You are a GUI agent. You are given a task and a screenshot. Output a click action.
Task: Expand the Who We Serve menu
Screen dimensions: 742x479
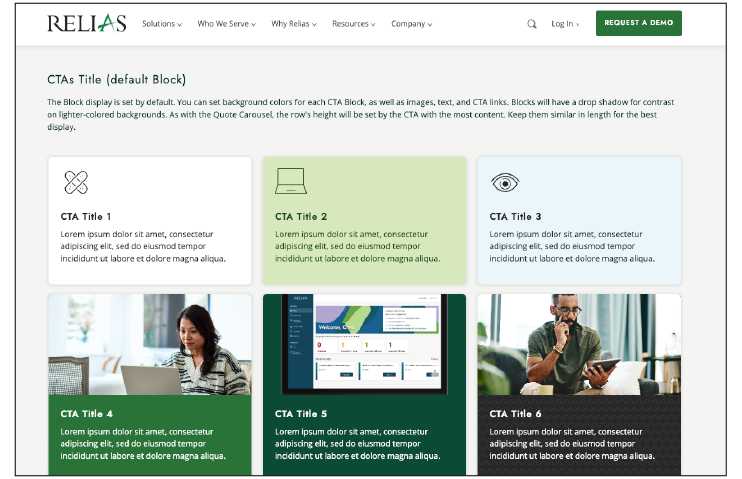coord(226,24)
